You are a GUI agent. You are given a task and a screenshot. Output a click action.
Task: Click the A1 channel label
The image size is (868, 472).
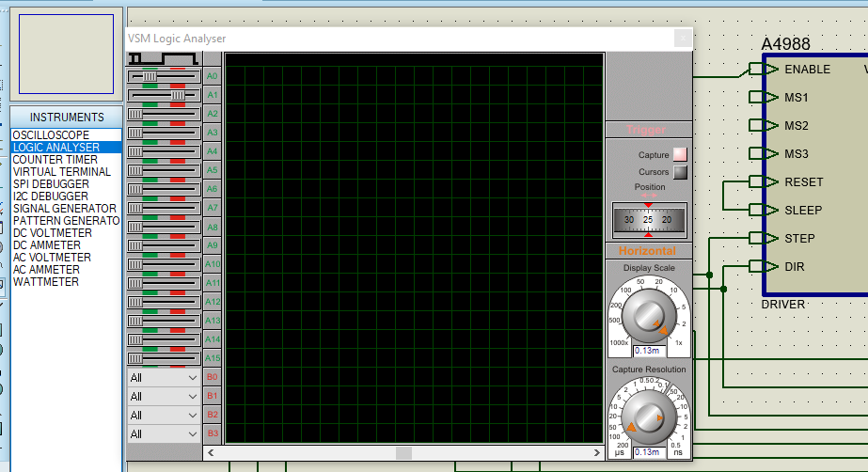212,95
